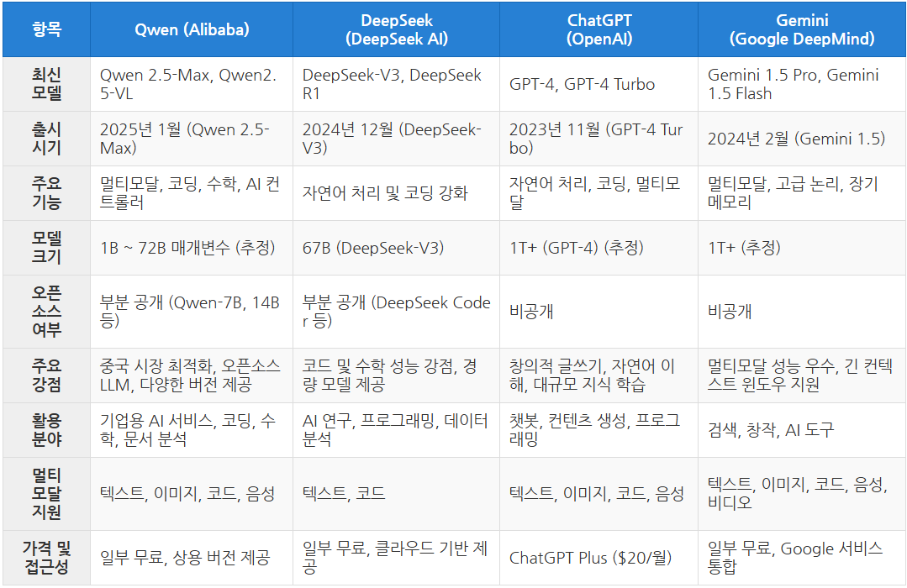Click the 'Gemini (Google DeepMind)' column header

click(802, 29)
